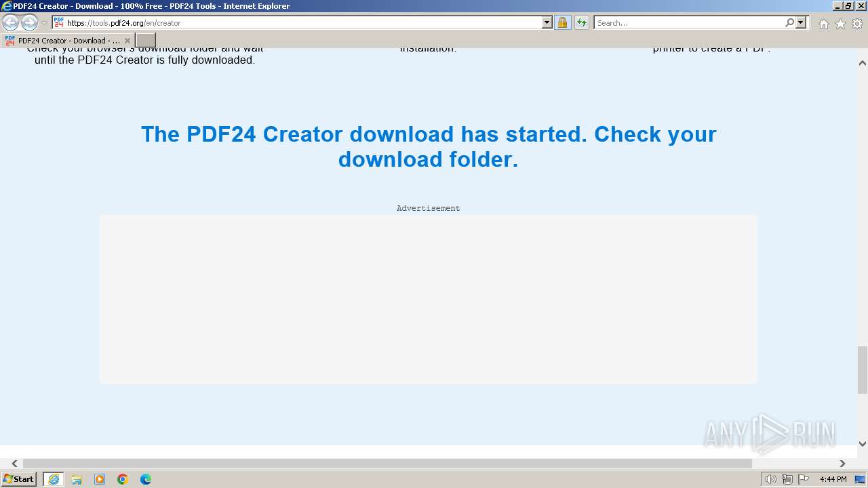This screenshot has height=488, width=868.
Task: Click the empty advertisement placeholder box
Action: [x=429, y=300]
